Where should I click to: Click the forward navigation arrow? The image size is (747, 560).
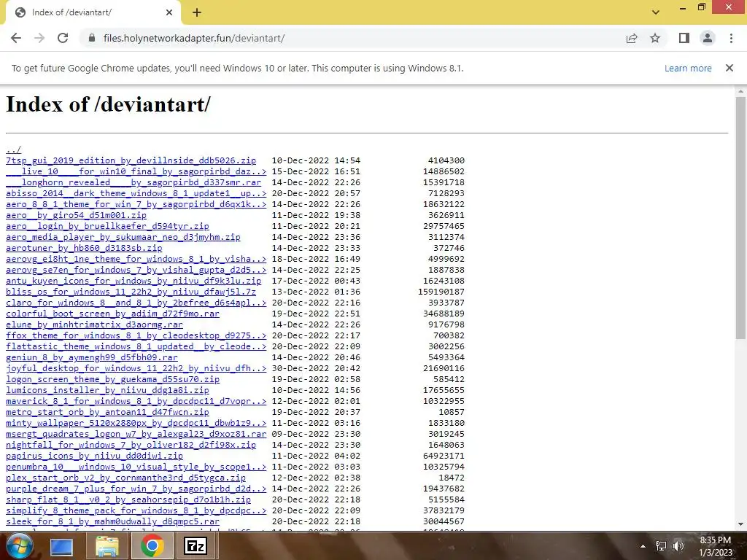[39, 38]
